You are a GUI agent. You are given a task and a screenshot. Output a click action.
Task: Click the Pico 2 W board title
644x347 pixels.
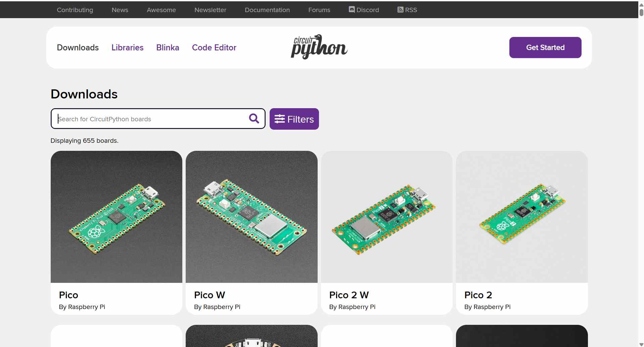pos(349,295)
